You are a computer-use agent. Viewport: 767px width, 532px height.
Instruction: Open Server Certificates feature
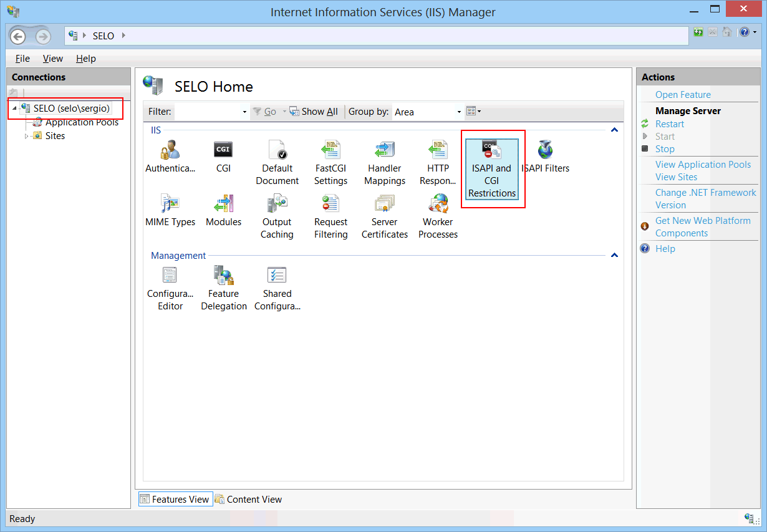coord(385,216)
